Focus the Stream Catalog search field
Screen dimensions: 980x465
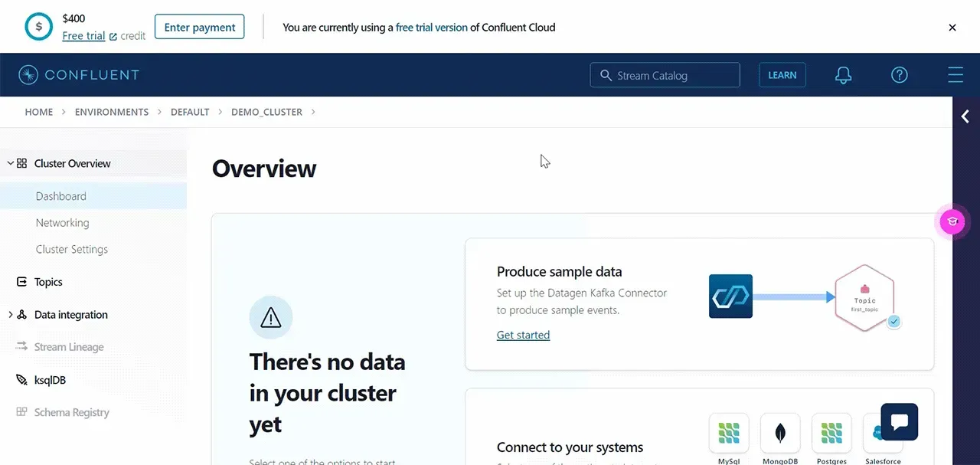665,75
